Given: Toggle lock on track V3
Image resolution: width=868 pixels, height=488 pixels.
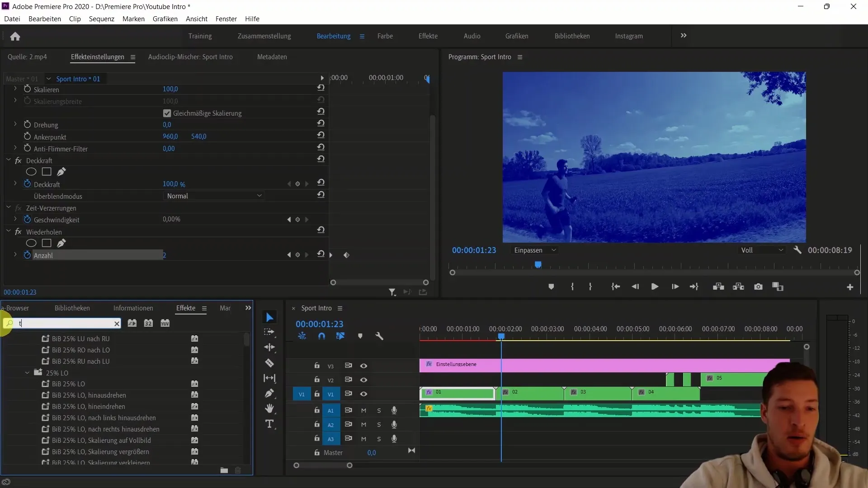Looking at the screenshot, I should 317,365.
